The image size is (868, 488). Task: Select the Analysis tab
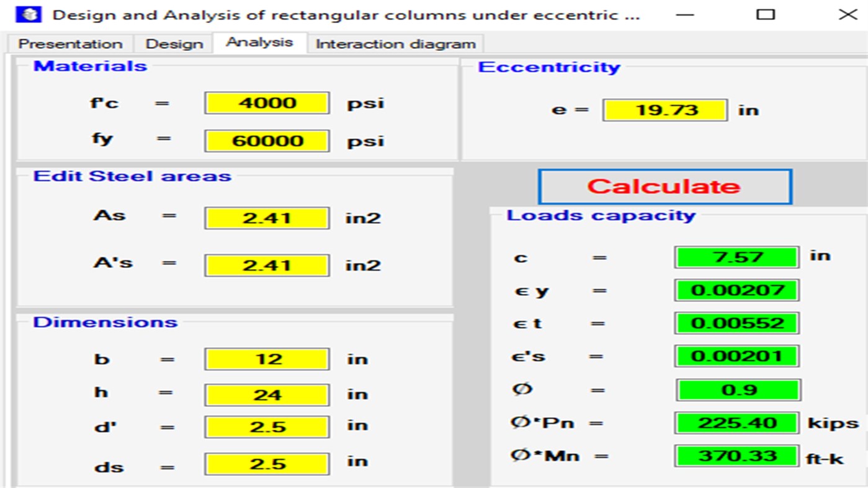pyautogui.click(x=259, y=42)
